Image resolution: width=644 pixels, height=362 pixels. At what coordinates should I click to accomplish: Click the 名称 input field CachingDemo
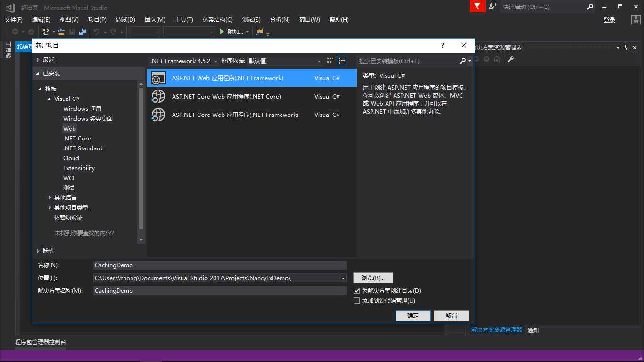coord(220,265)
